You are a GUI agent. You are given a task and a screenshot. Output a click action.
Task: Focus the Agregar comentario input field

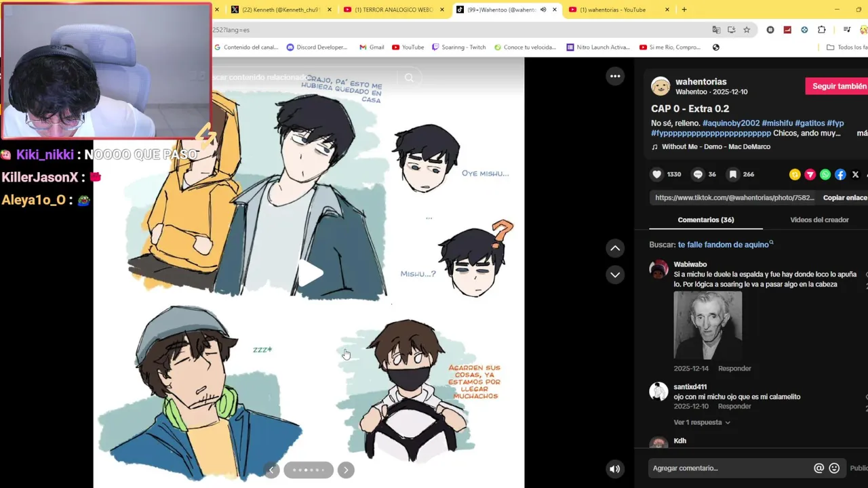point(730,468)
